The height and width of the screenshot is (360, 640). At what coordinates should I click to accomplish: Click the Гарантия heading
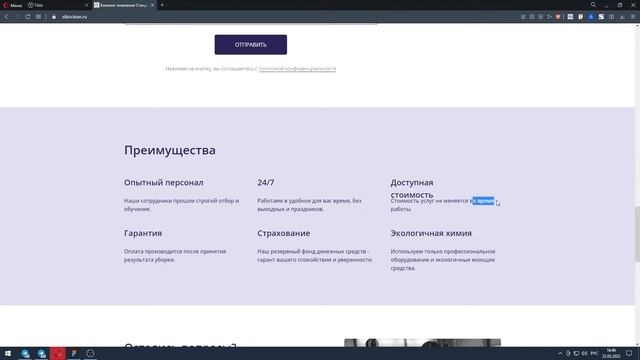point(143,233)
